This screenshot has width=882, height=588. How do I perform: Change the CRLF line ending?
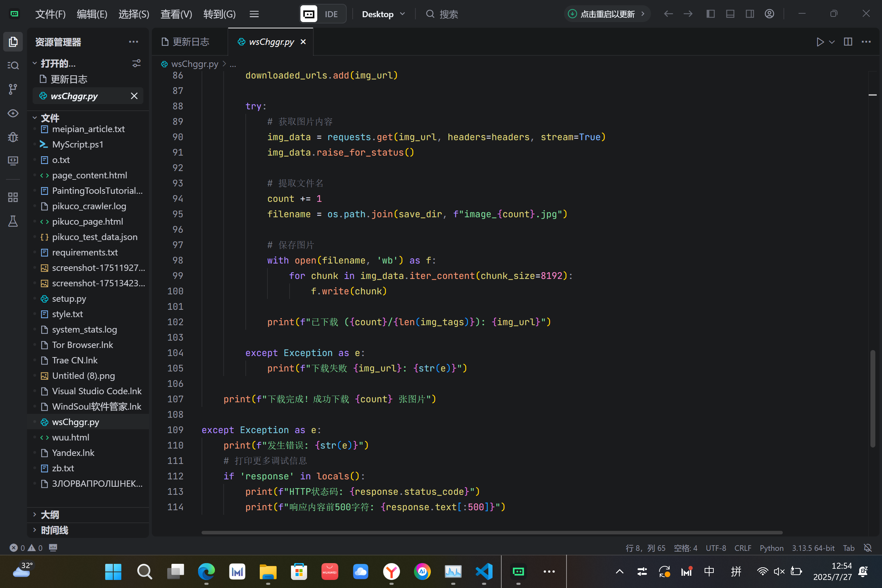pos(743,548)
